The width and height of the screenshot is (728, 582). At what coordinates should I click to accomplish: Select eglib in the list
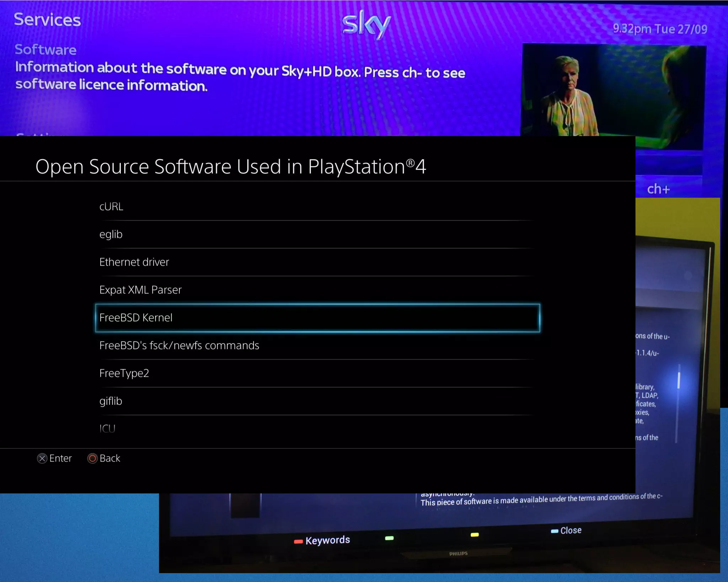click(x=111, y=234)
